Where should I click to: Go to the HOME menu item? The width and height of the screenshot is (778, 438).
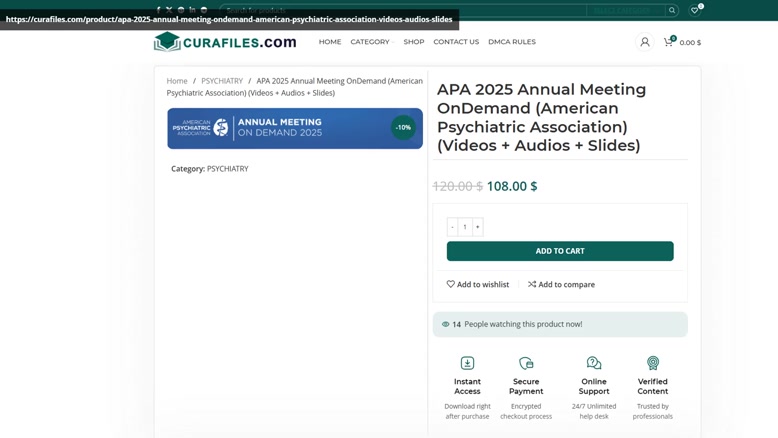330,42
